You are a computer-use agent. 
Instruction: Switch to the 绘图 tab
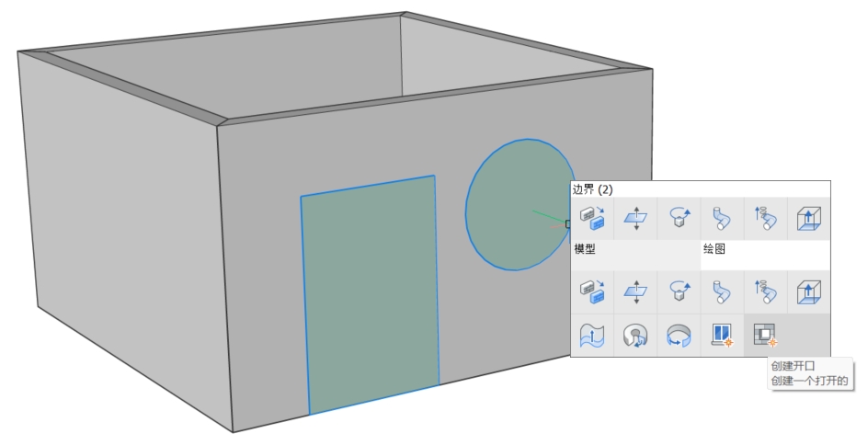click(766, 256)
